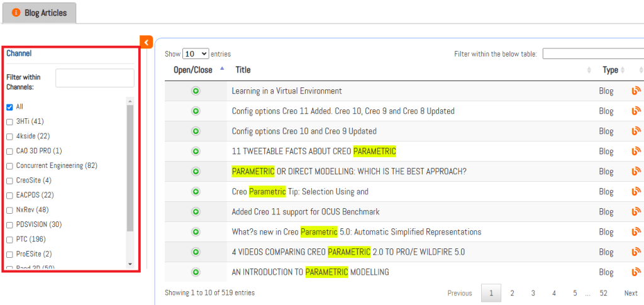Jump to page 3 in pagination
The width and height of the screenshot is (644, 305).
[x=533, y=293]
